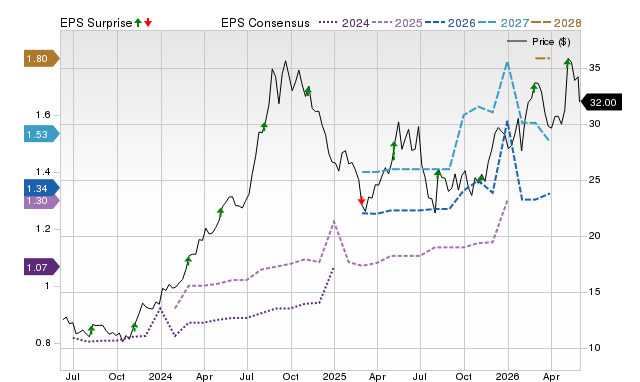Viewport: 640px width, 382px height.
Task: Click the 1.07 dark purple value tag
Action: pyautogui.click(x=42, y=267)
